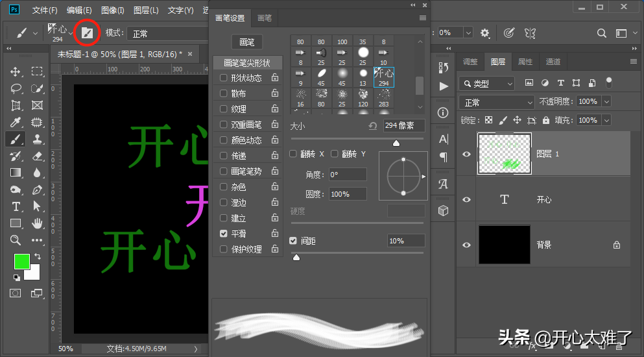
Task: Open the 编辑(E) menu
Action: point(79,10)
